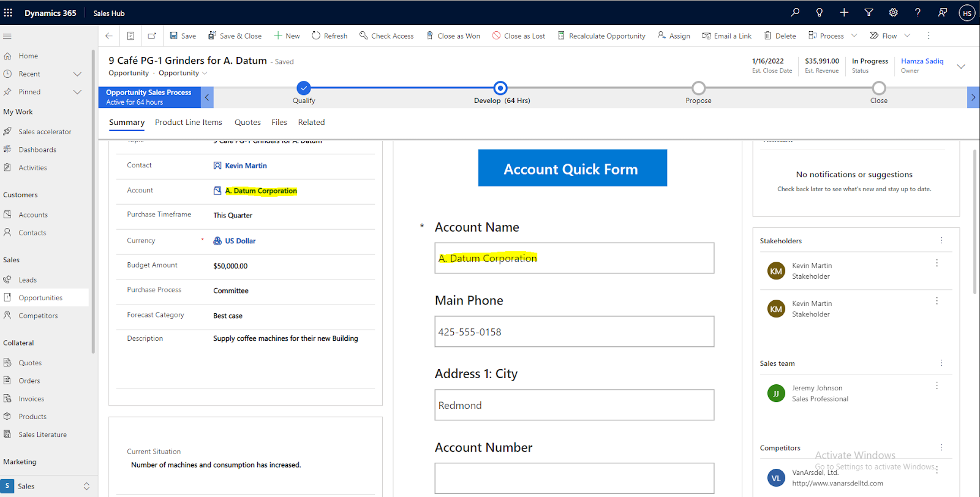980x497 pixels.
Task: Open the Kevin Martin contact link
Action: 246,165
